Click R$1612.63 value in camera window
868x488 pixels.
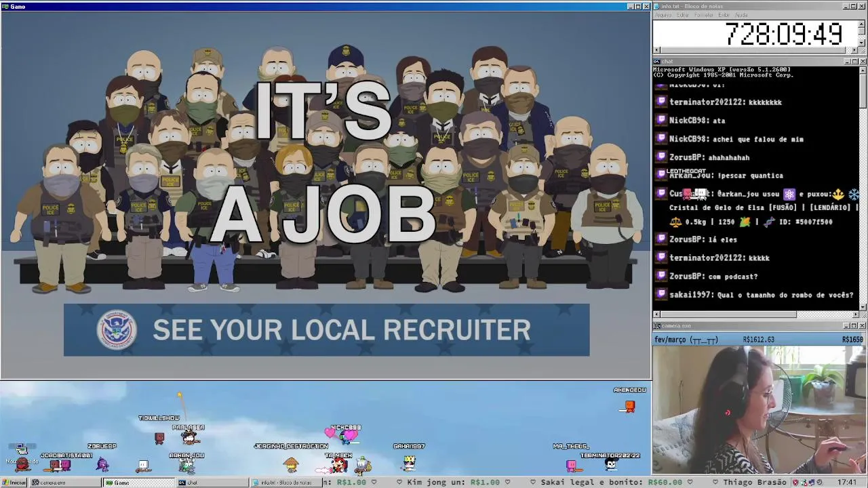coord(758,339)
